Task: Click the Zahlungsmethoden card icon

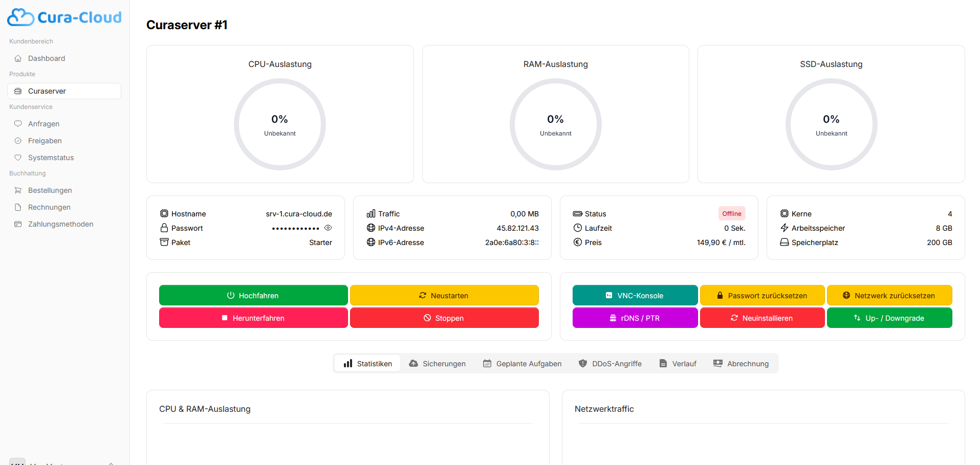Action: (18, 224)
